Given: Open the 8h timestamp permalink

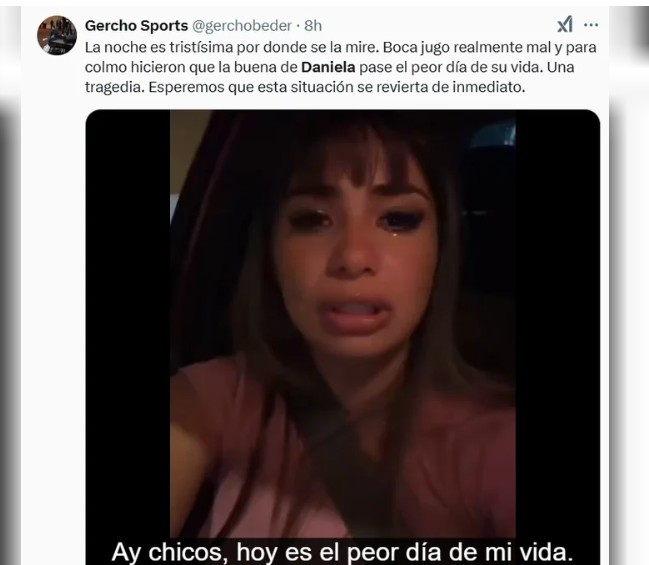Looking at the screenshot, I should tap(313, 26).
